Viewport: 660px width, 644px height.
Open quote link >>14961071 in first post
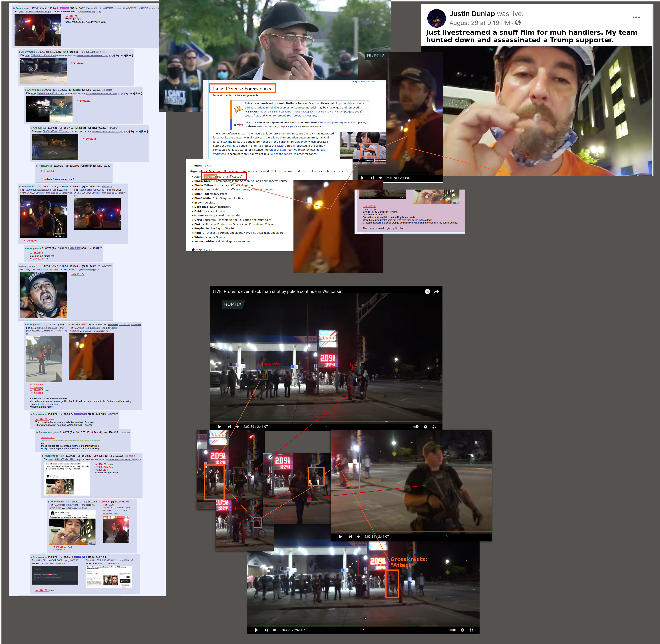(72, 16)
